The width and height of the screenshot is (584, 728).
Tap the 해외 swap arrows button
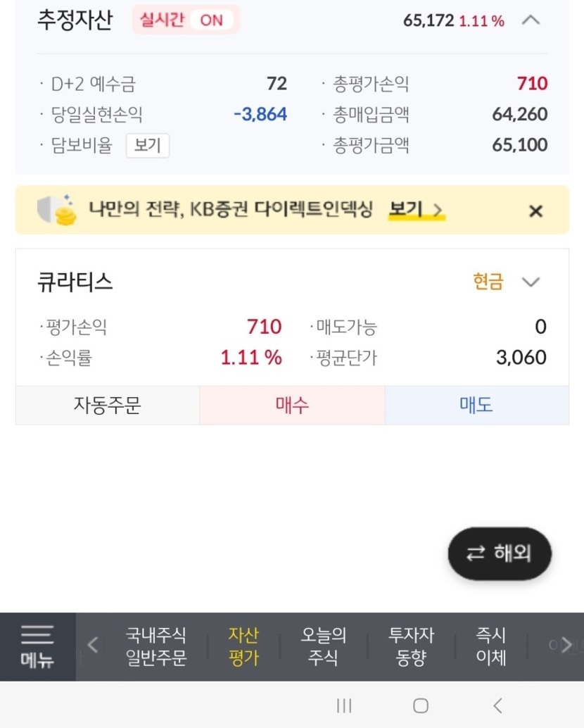point(500,553)
